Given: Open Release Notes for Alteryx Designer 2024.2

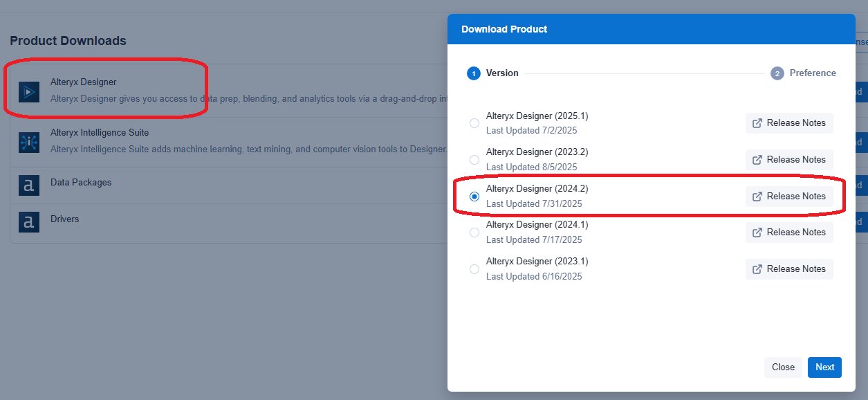Looking at the screenshot, I should [789, 196].
